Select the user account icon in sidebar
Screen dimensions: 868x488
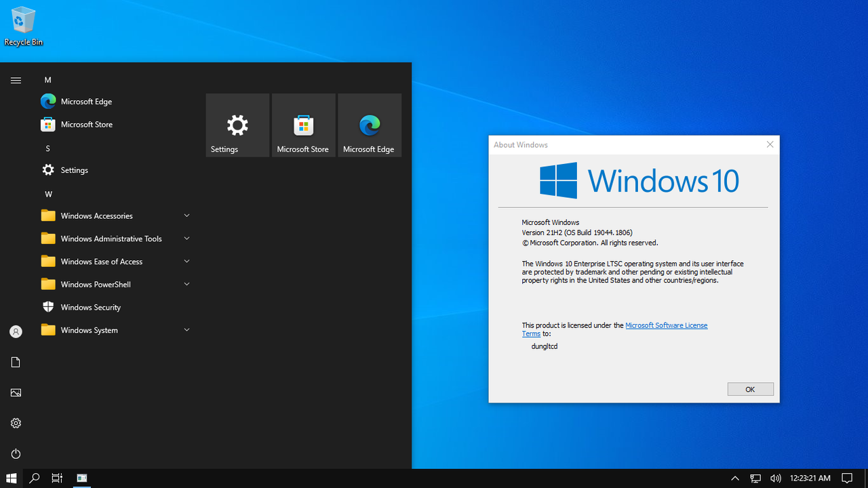[16, 331]
